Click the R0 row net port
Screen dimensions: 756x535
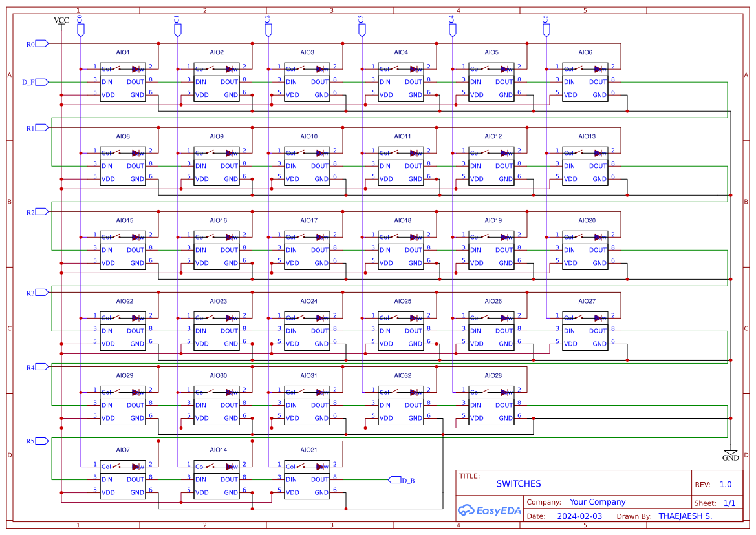coord(41,44)
